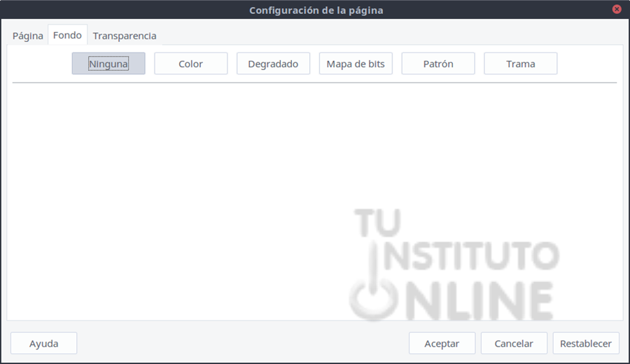
Task: Dismiss dialog via Cancelar
Action: [514, 343]
